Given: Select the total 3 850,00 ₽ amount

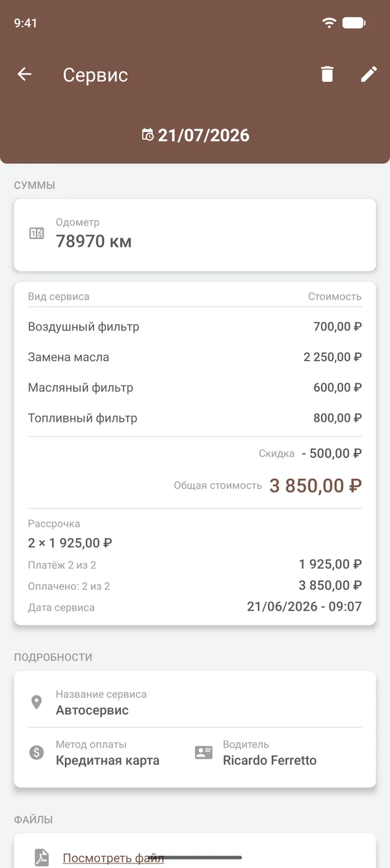Looking at the screenshot, I should point(315,485).
